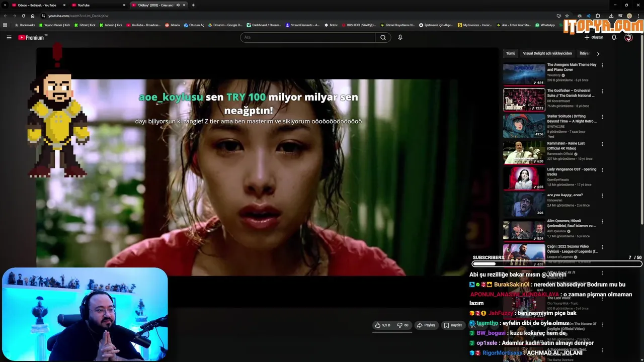Open 'are you happy, eren?' video
The image size is (644, 362).
(x=565, y=195)
